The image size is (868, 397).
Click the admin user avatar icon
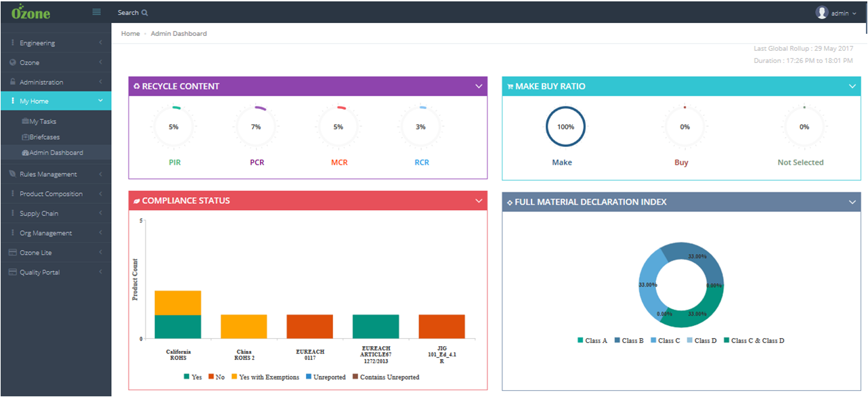(x=822, y=13)
